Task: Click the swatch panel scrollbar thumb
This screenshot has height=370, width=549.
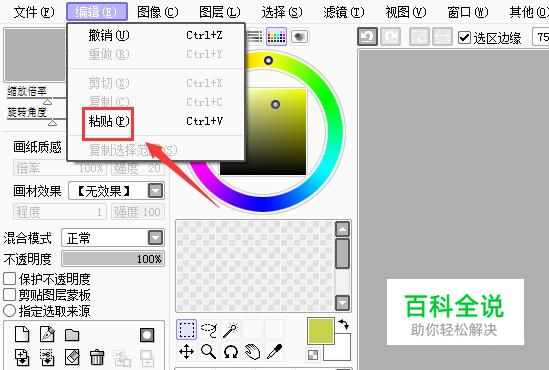Action: point(342,253)
